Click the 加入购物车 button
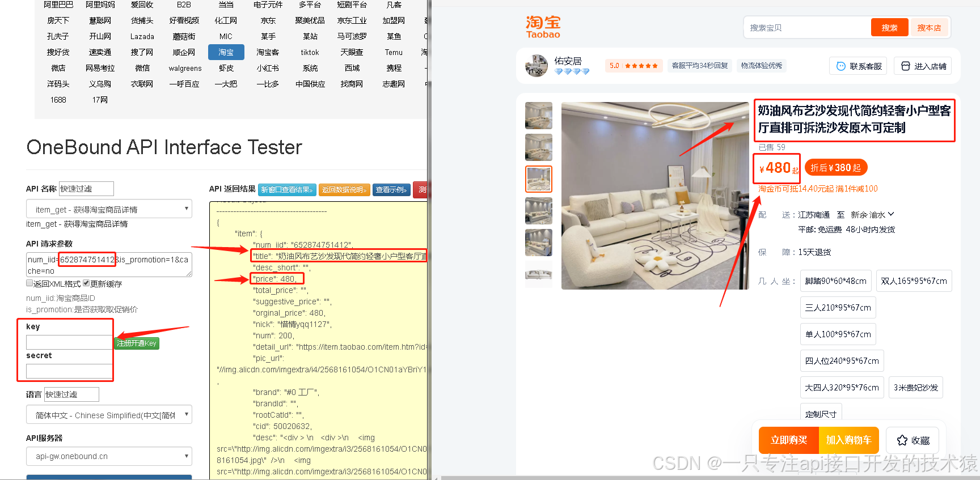The height and width of the screenshot is (480, 980). tap(848, 440)
